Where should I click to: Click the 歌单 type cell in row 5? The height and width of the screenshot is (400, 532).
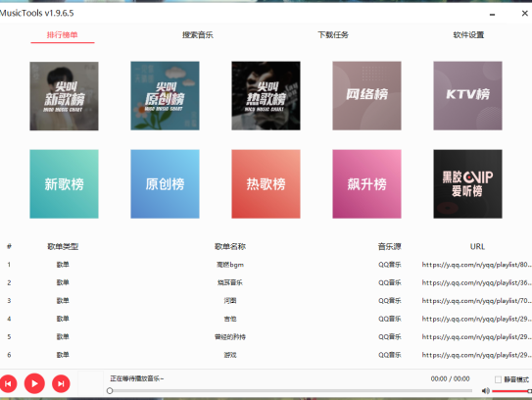[x=63, y=337]
